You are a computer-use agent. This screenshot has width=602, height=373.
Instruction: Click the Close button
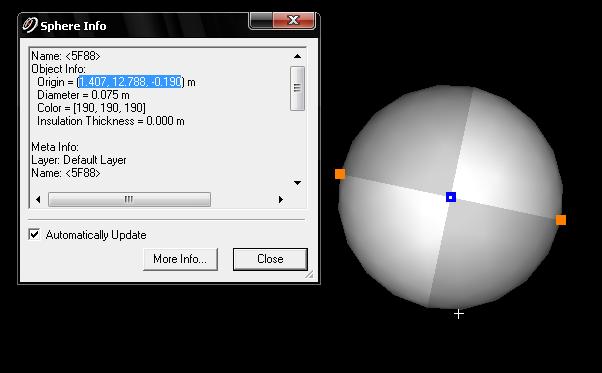point(270,259)
